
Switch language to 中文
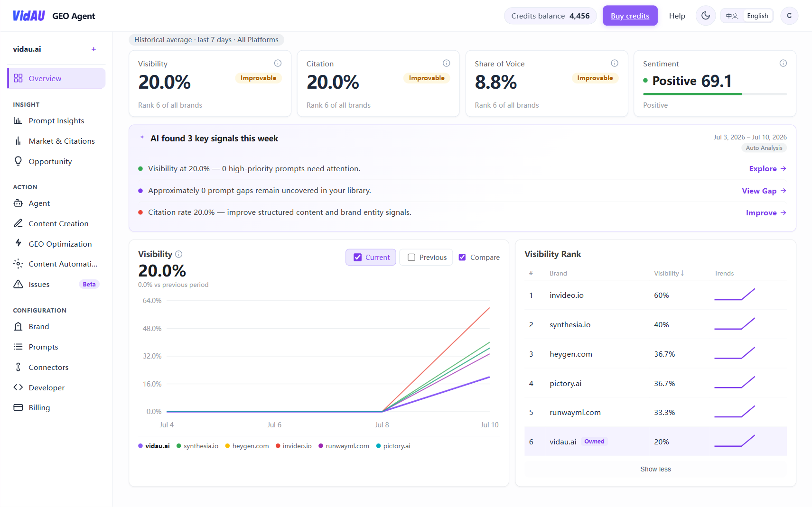(x=732, y=16)
